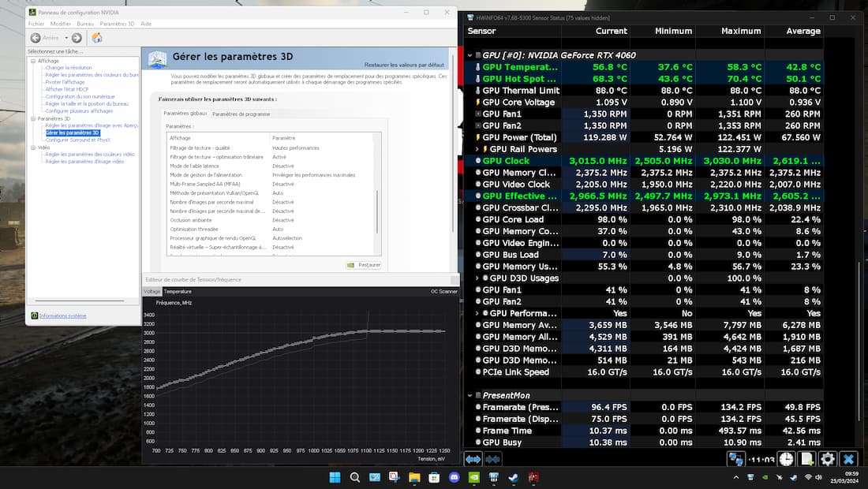Open the Fichier menu
This screenshot has height=489, width=868.
pyautogui.click(x=36, y=24)
